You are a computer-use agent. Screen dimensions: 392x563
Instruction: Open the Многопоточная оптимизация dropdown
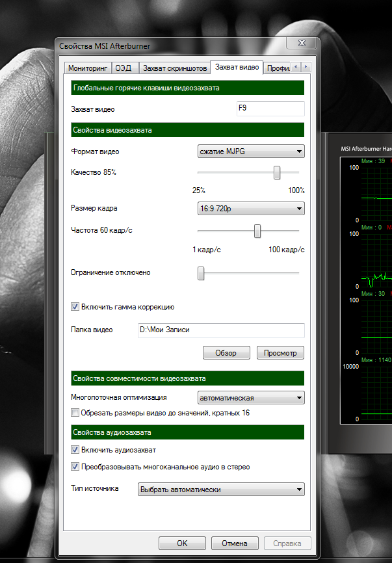pyautogui.click(x=251, y=397)
